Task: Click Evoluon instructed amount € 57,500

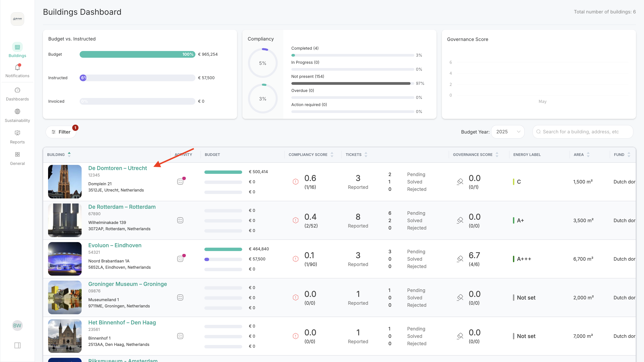Action: click(x=257, y=259)
